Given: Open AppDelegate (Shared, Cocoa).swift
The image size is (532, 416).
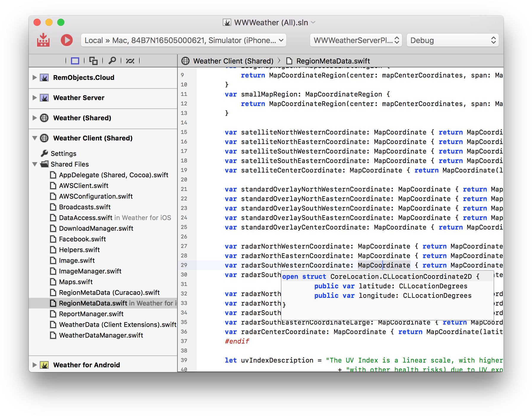Looking at the screenshot, I should [x=114, y=175].
